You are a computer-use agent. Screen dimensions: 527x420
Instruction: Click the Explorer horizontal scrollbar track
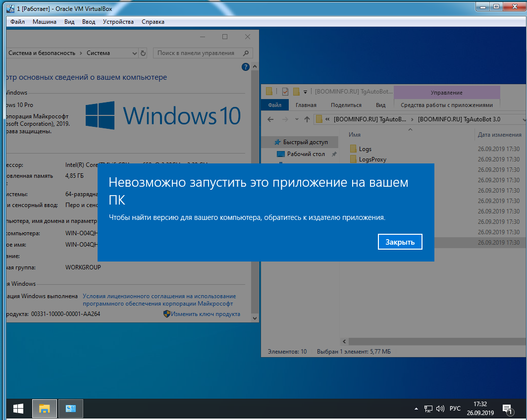coord(437,341)
